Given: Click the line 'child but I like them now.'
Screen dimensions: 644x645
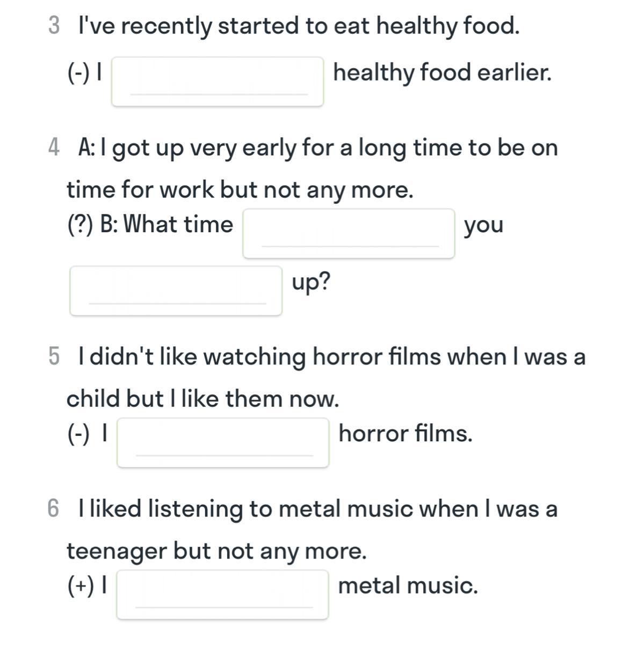Looking at the screenshot, I should coord(203,398).
